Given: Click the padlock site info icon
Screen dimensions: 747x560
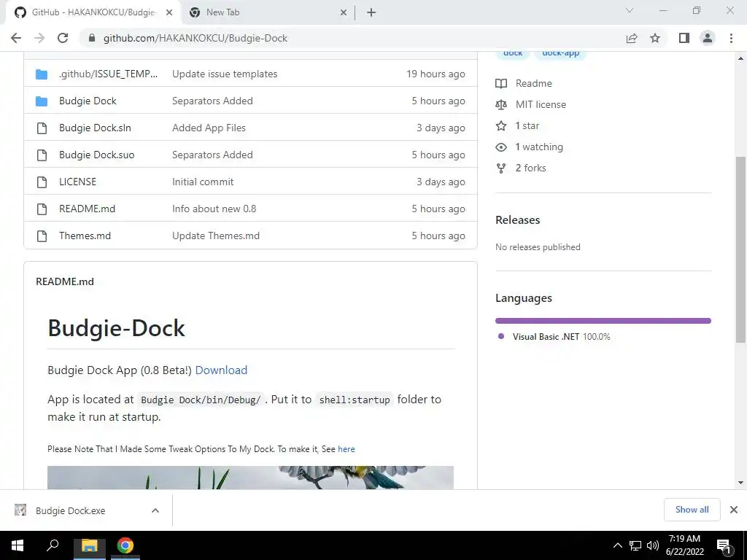Looking at the screenshot, I should coord(92,38).
